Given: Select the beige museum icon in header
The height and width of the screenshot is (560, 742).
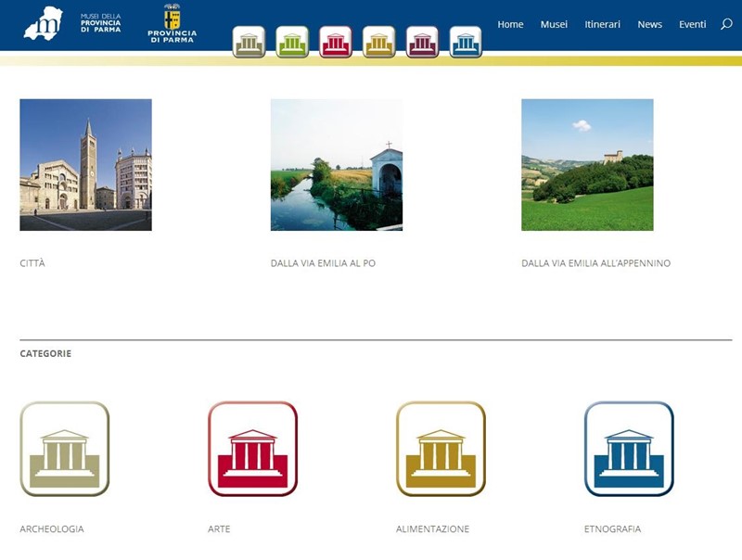Looking at the screenshot, I should [x=249, y=42].
